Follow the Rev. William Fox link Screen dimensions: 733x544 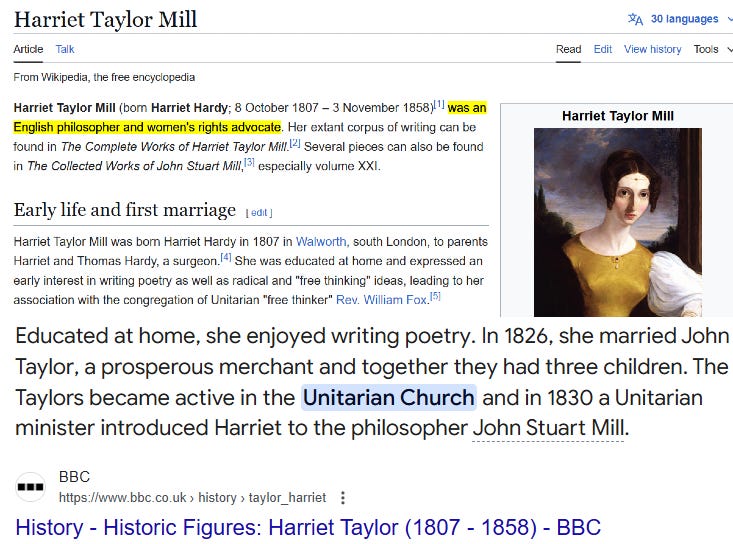[x=381, y=300]
